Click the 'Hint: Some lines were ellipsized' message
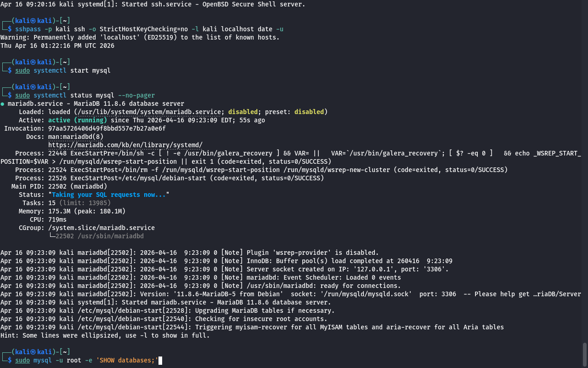 [105, 335]
